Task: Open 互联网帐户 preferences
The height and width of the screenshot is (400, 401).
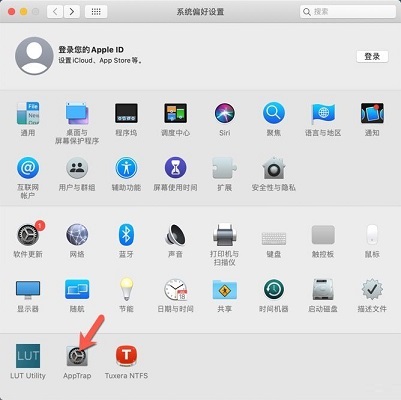Action: (x=28, y=168)
